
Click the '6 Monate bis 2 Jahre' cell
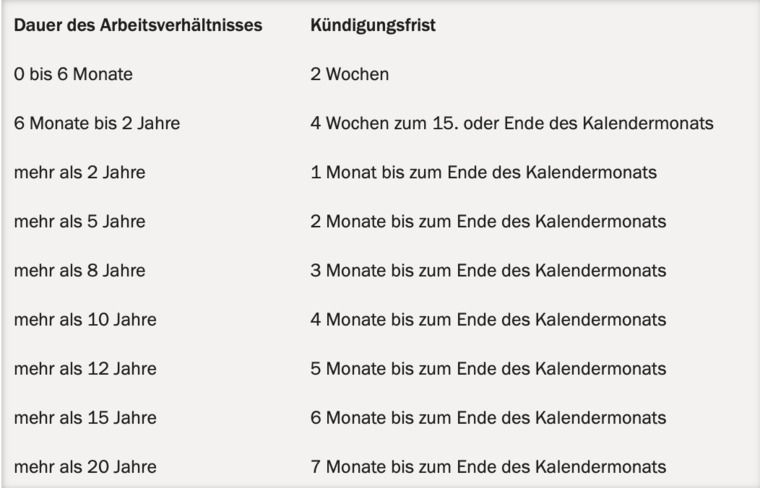[97, 123]
